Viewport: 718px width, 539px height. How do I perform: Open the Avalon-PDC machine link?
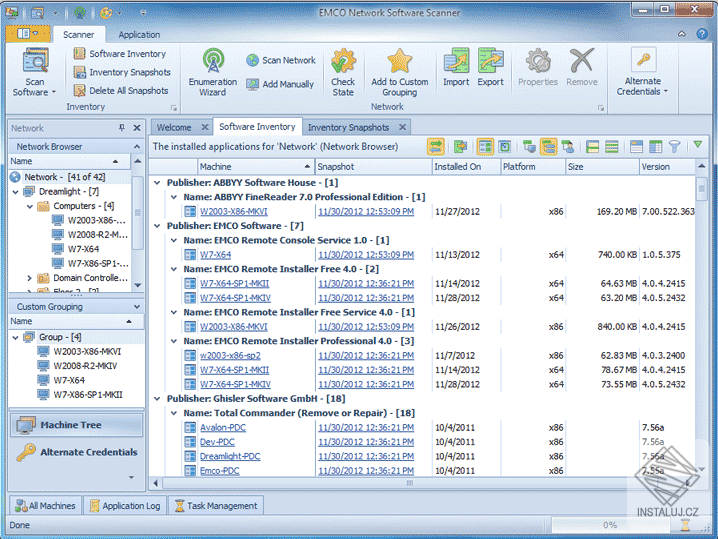[x=223, y=428]
